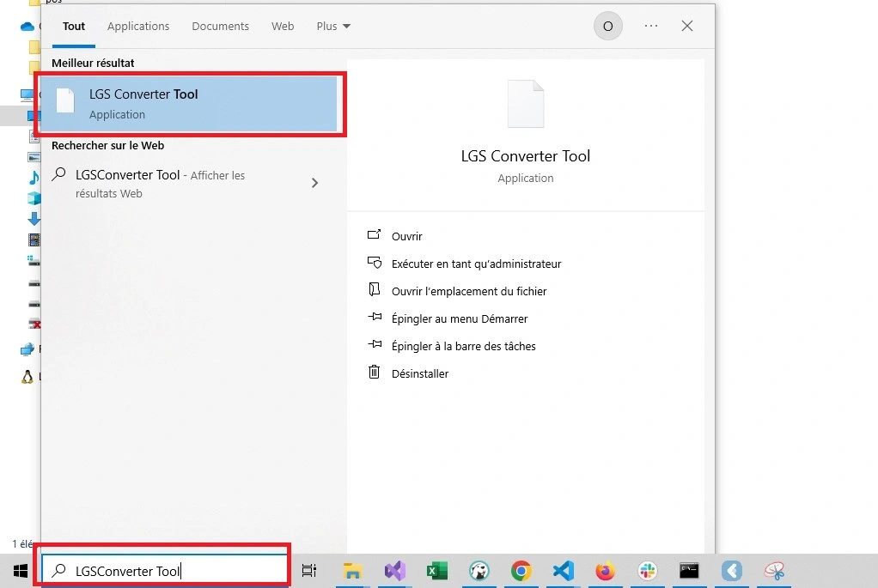The height and width of the screenshot is (588, 878).
Task: Expand the web results chevron arrow
Action: (x=314, y=183)
